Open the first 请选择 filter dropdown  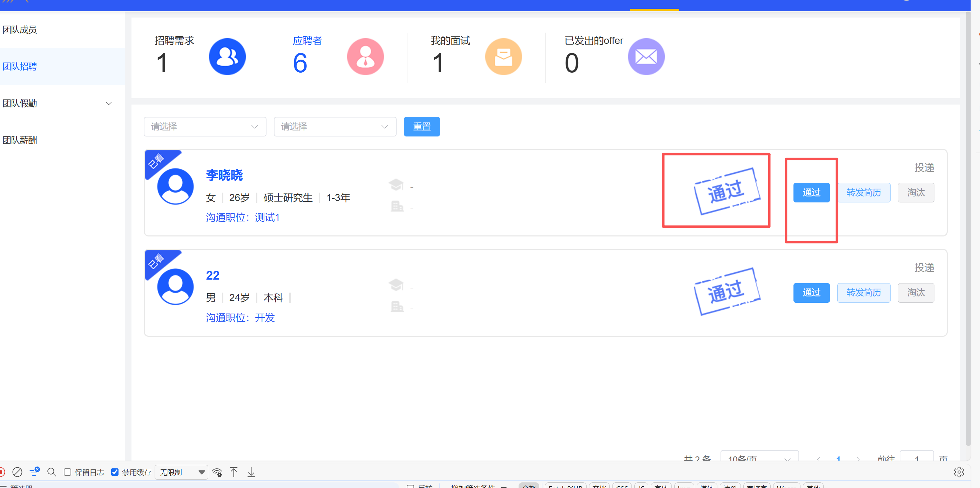click(205, 127)
